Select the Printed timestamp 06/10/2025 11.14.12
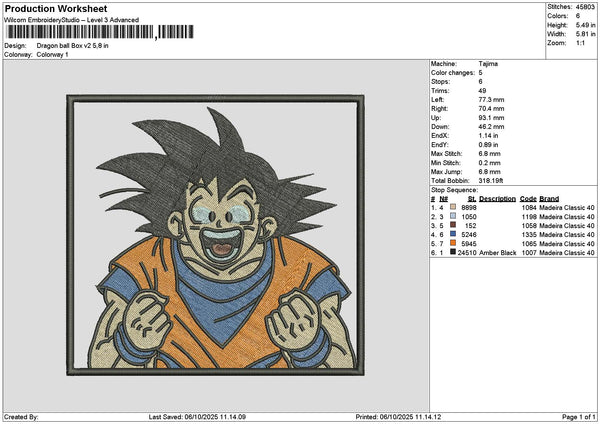Screen dimensions: 600x424 (x=410, y=417)
